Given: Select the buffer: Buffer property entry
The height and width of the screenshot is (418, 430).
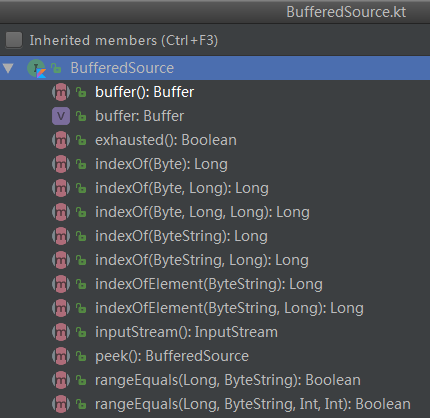Looking at the screenshot, I should (139, 116).
